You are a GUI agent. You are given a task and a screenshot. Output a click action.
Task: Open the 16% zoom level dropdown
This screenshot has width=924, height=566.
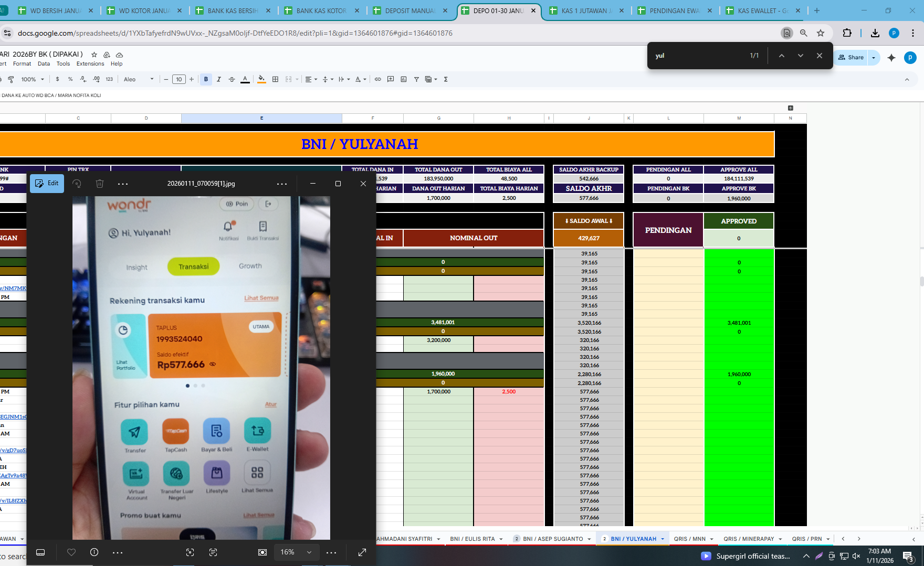(297, 552)
